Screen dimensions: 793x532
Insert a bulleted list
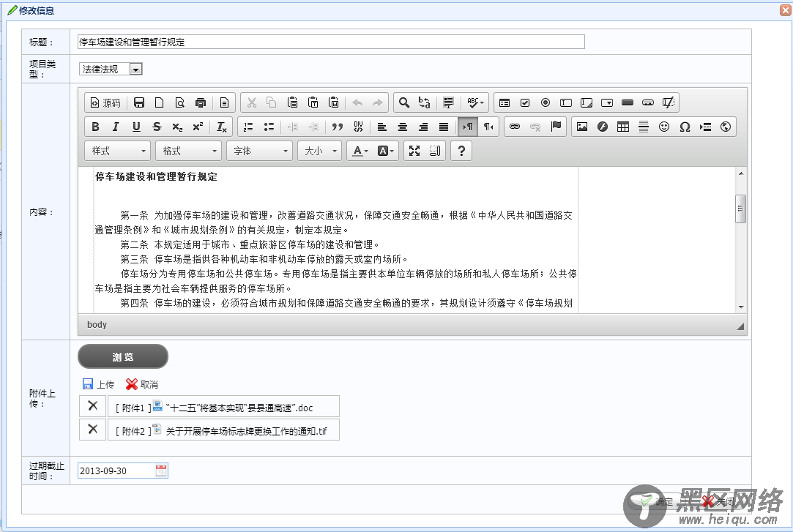(x=269, y=127)
